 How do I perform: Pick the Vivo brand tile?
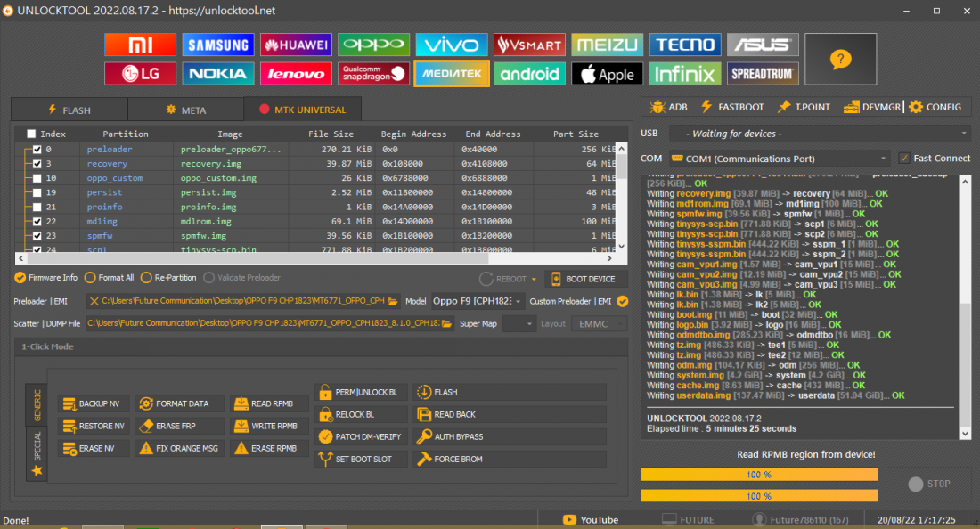click(452, 45)
